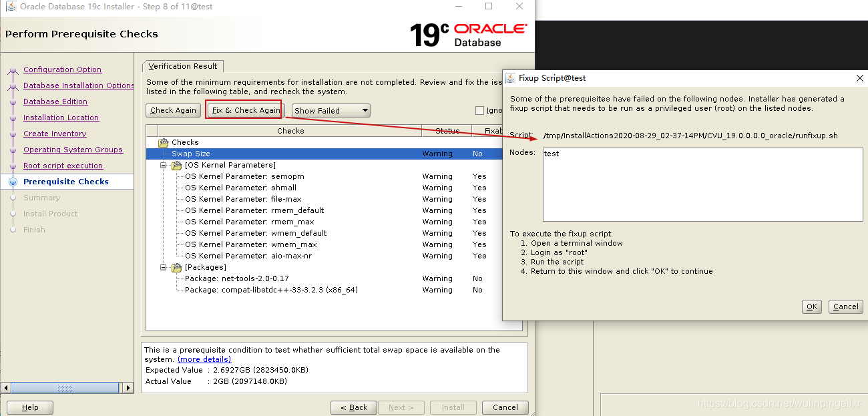Open the Show Failed dropdown

point(331,111)
